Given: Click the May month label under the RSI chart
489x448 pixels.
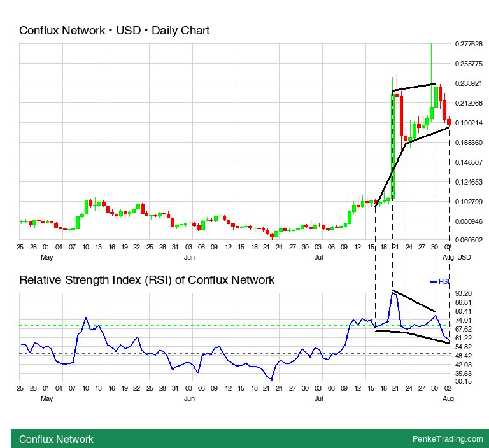Looking at the screenshot, I should point(46,399).
